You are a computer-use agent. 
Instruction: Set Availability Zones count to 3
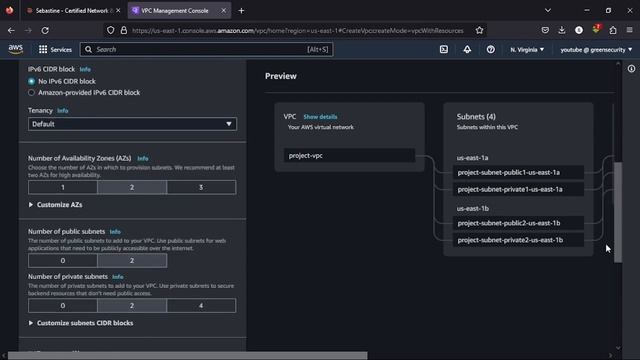click(201, 187)
